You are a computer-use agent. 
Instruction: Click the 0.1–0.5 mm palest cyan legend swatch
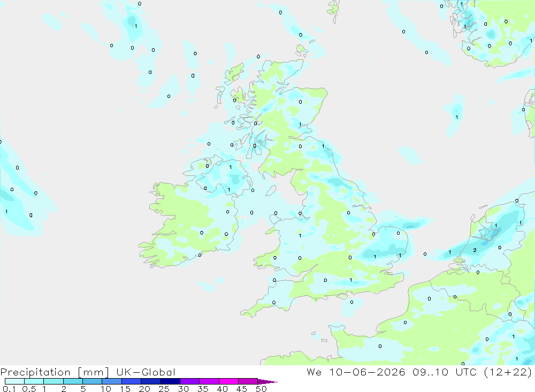14,381
